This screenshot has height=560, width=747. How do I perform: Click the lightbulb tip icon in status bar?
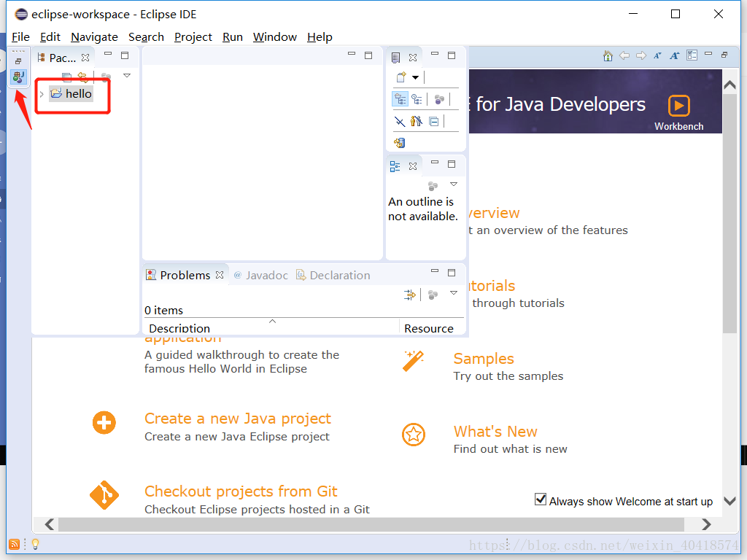tap(35, 544)
